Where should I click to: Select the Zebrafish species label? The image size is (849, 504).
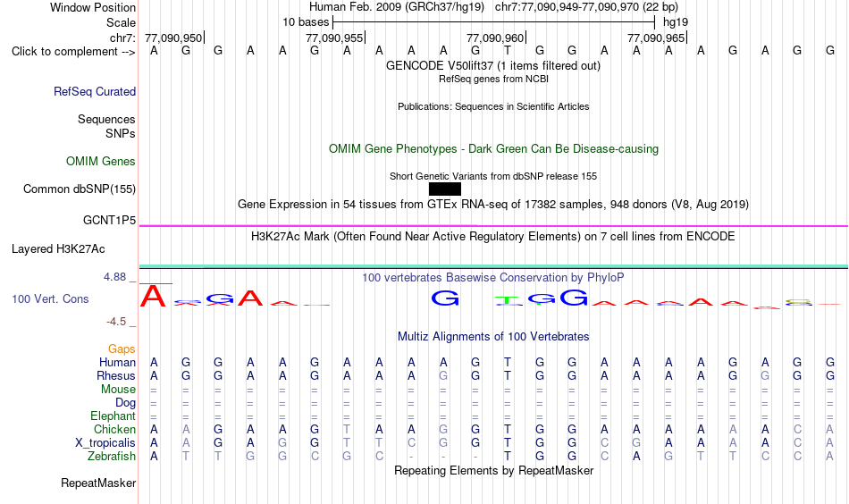(112, 457)
